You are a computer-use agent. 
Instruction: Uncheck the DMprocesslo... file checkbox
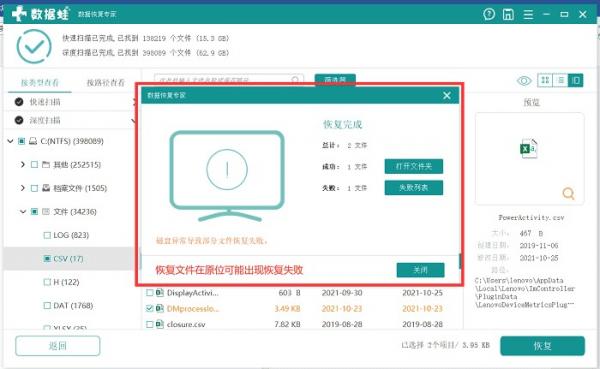(x=150, y=309)
